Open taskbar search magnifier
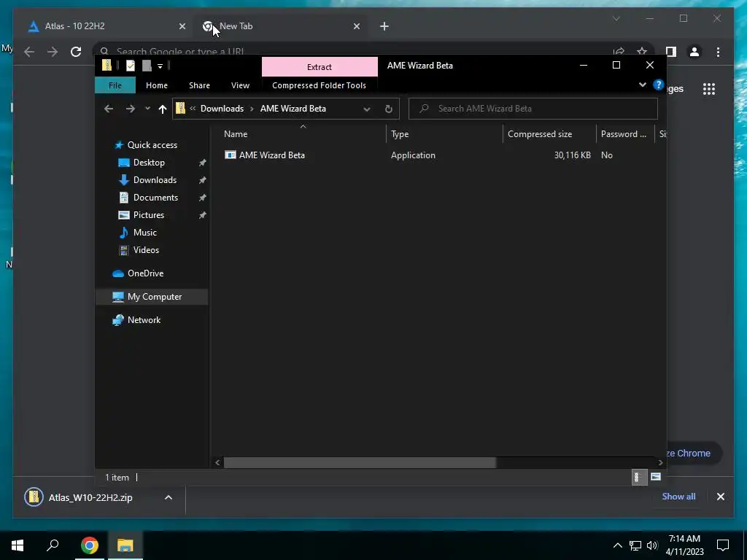This screenshot has width=747, height=560. click(x=53, y=545)
